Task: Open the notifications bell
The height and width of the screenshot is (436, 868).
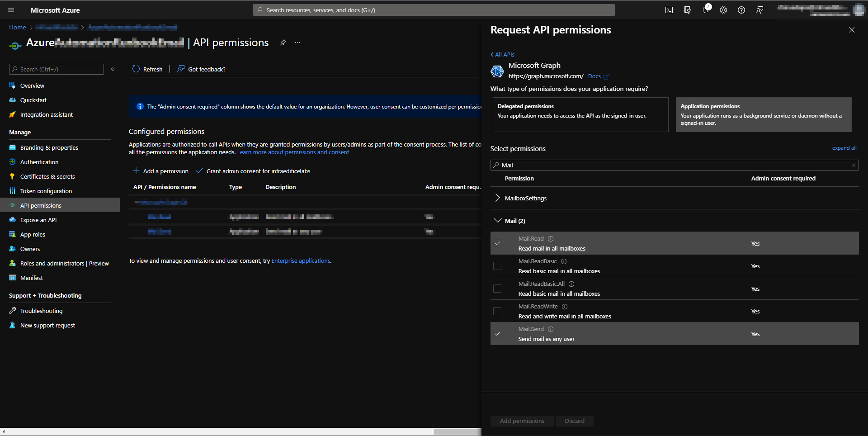Action: [705, 10]
